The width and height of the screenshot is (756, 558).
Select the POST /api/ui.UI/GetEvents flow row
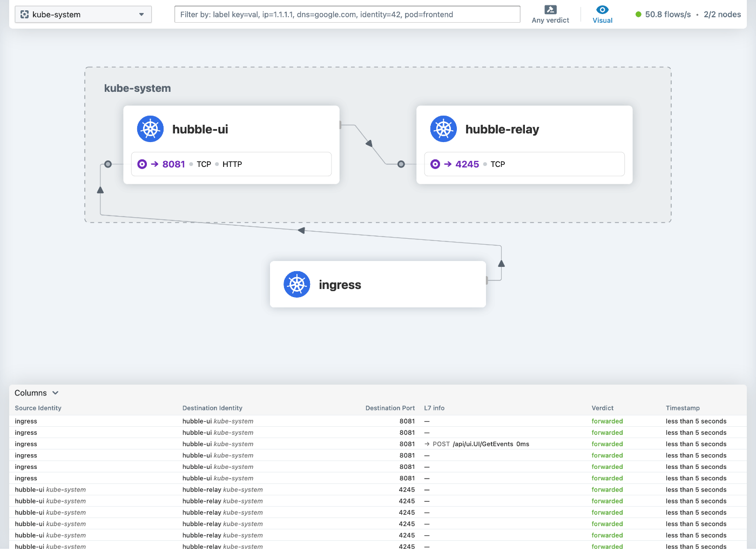pos(378,444)
